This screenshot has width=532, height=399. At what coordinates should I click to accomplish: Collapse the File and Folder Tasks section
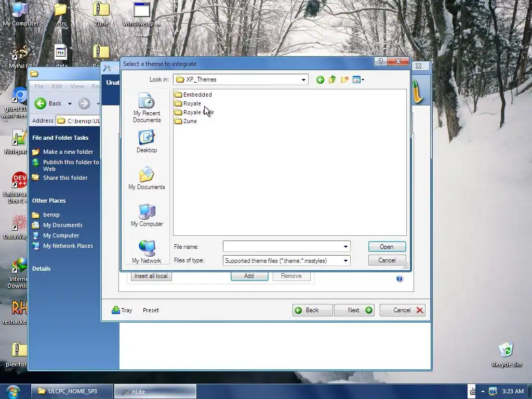coord(60,138)
